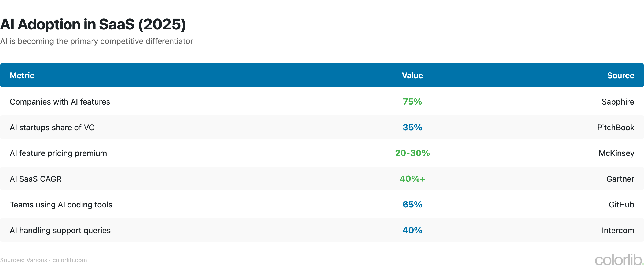Click the Source column header
The height and width of the screenshot is (275, 644).
[x=620, y=76]
